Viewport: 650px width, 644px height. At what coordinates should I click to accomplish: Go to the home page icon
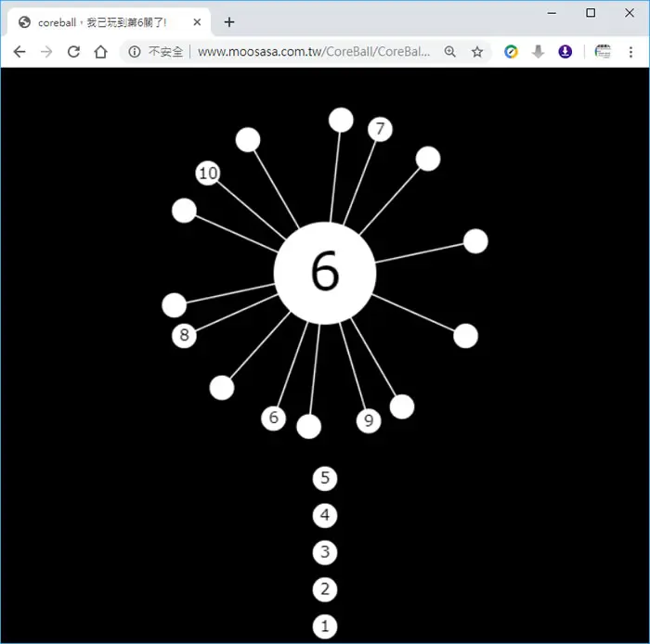(x=100, y=52)
